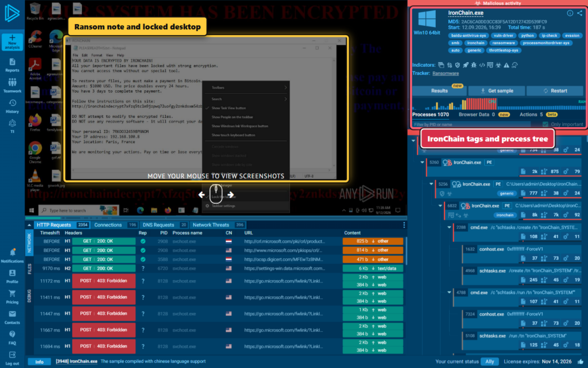Click Firefox icon on VM taskbar
Image resolution: width=588 pixels, height=368 pixels.
click(x=168, y=210)
